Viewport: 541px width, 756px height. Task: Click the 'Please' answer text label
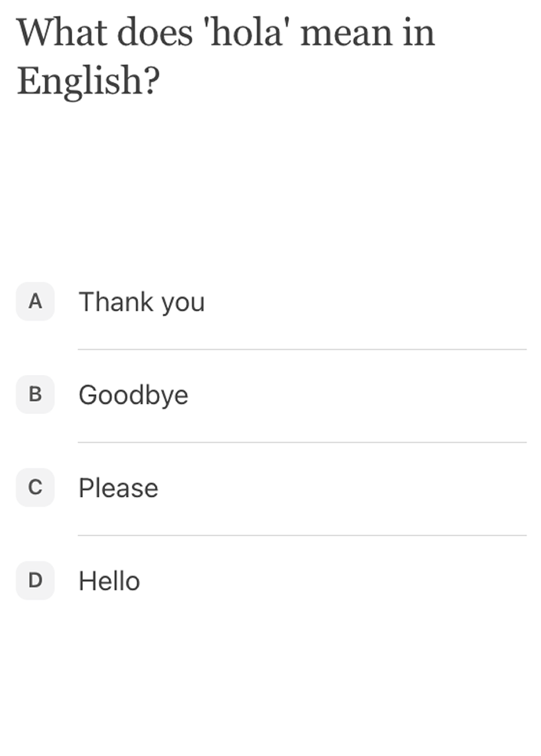pos(118,488)
